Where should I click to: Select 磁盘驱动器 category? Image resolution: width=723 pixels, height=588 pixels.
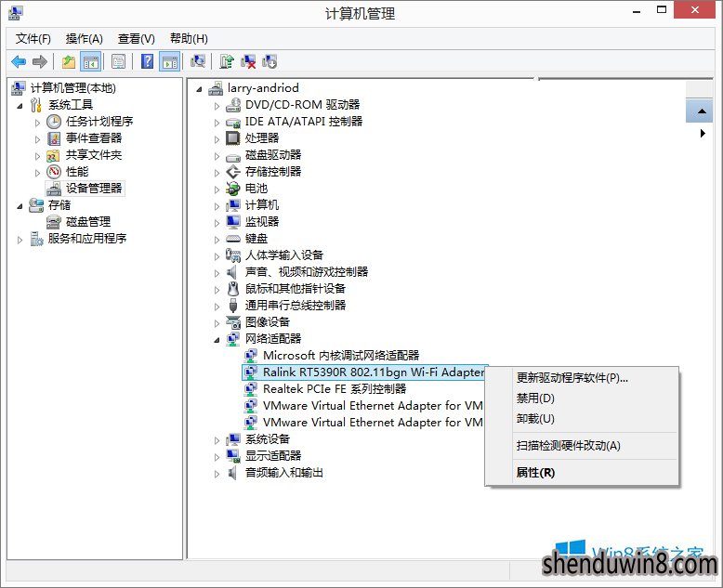(x=273, y=154)
